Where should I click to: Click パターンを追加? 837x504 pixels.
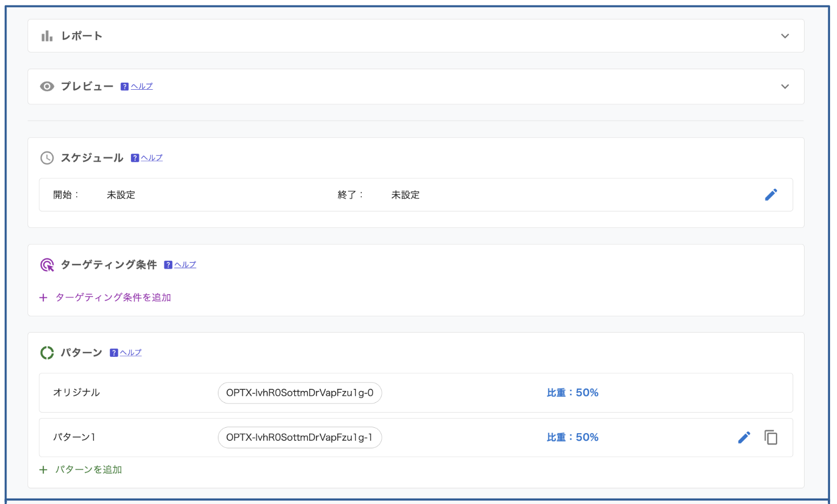88,470
